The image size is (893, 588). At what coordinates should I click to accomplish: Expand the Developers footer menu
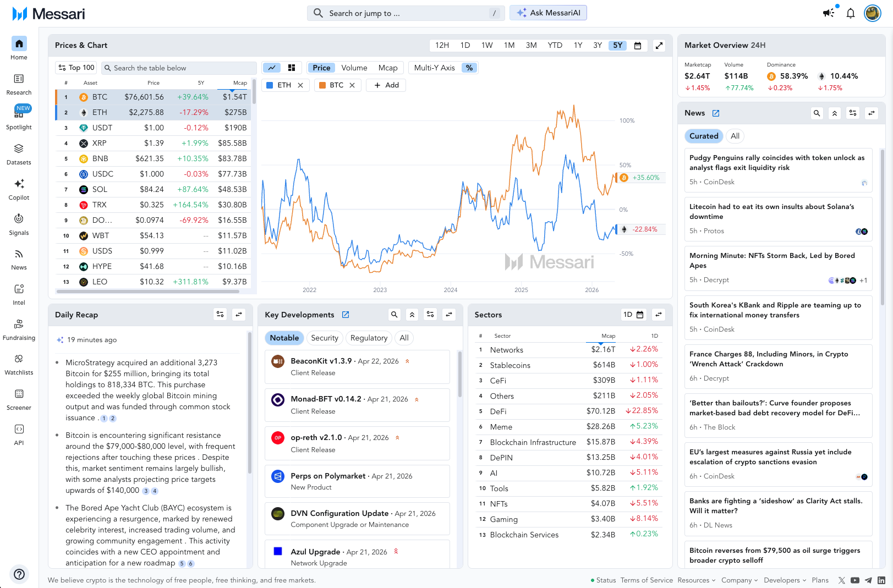pyautogui.click(x=785, y=580)
